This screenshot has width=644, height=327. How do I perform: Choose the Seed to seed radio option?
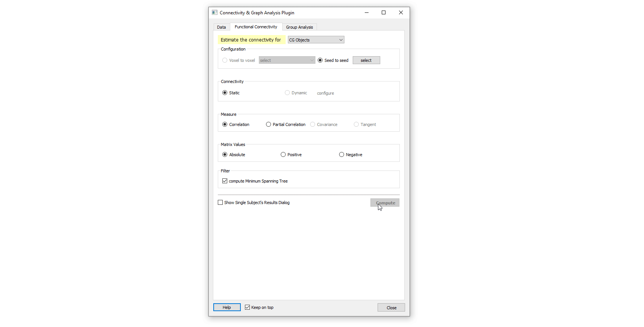[x=320, y=60]
